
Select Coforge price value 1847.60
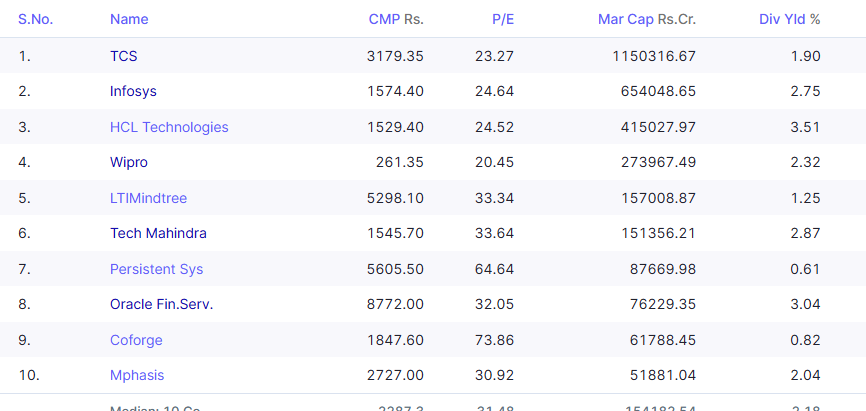click(395, 340)
